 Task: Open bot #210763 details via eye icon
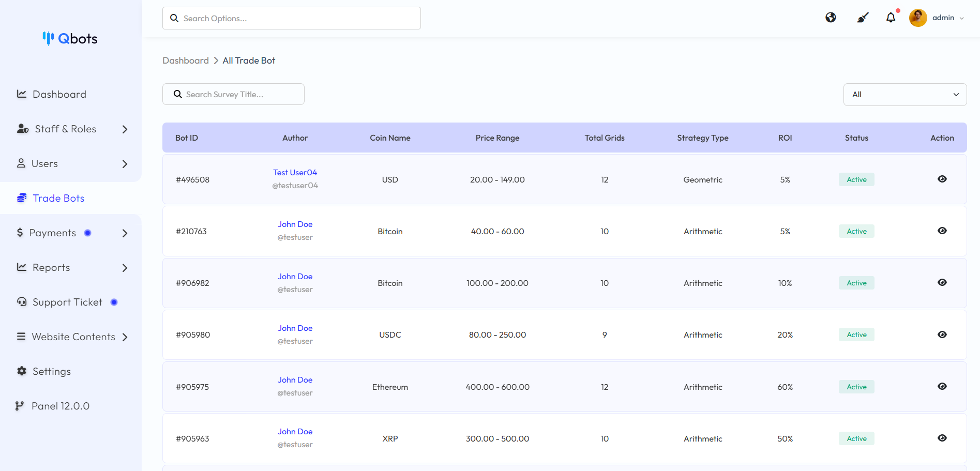tap(942, 231)
